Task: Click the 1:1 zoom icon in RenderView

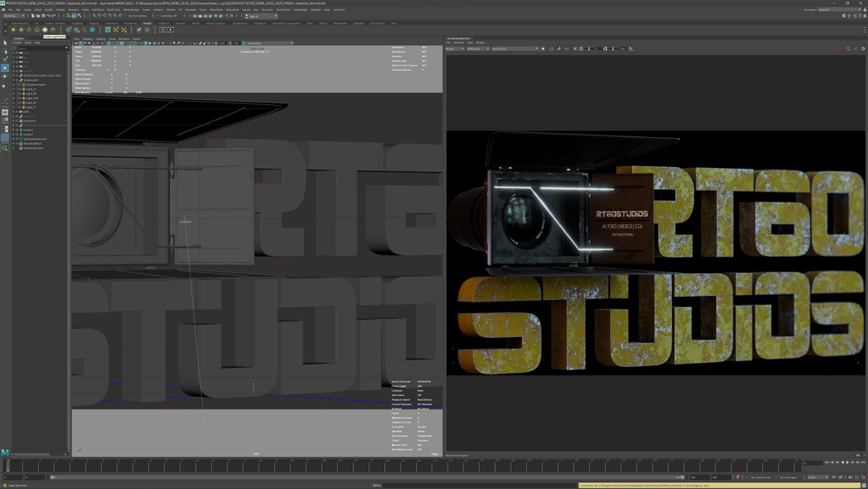Action: tap(567, 48)
